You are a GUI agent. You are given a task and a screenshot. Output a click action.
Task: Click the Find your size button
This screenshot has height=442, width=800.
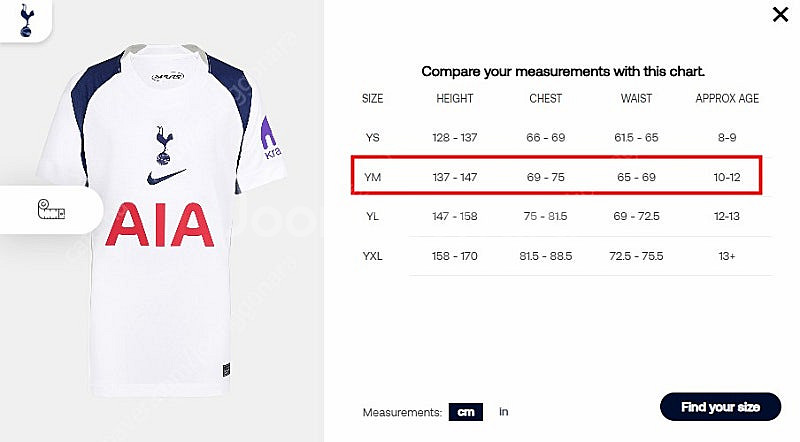[720, 407]
